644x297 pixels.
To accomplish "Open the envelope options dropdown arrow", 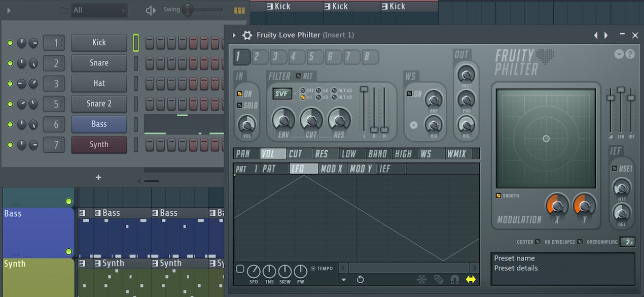I will [343, 280].
